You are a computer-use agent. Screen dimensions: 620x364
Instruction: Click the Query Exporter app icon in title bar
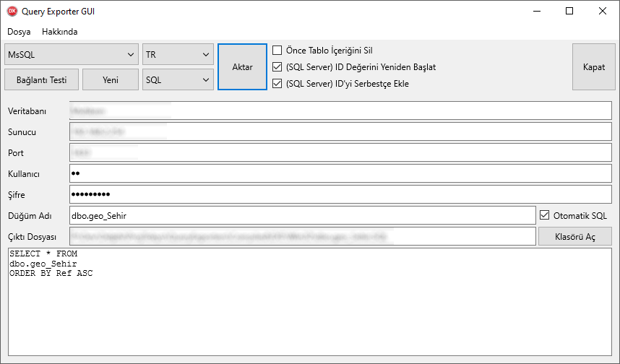pos(12,11)
